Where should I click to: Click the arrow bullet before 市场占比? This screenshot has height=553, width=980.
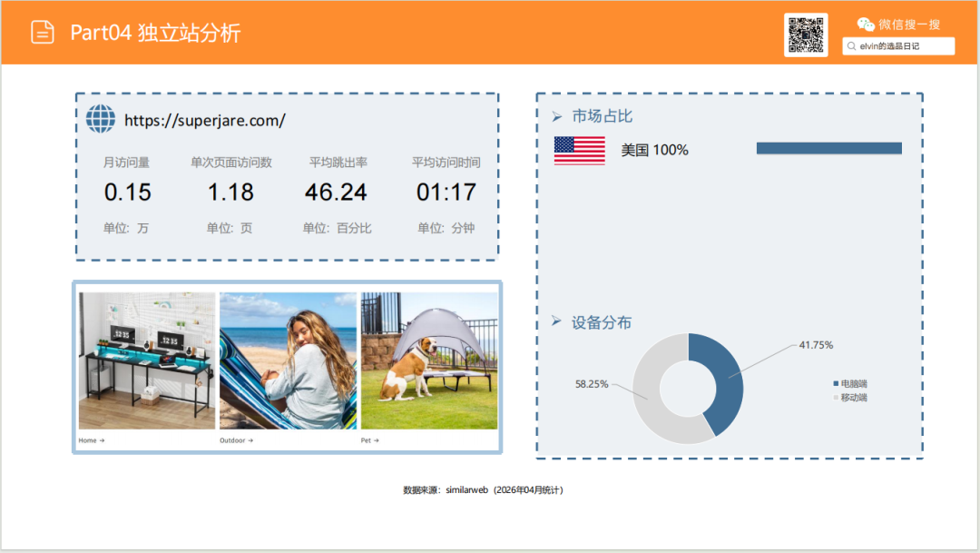[x=556, y=117]
